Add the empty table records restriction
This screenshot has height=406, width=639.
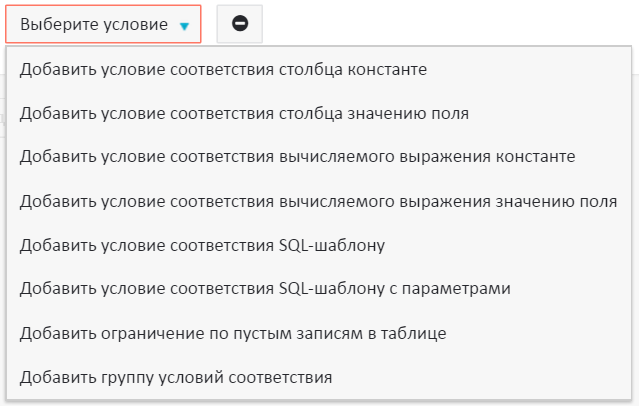click(x=233, y=333)
